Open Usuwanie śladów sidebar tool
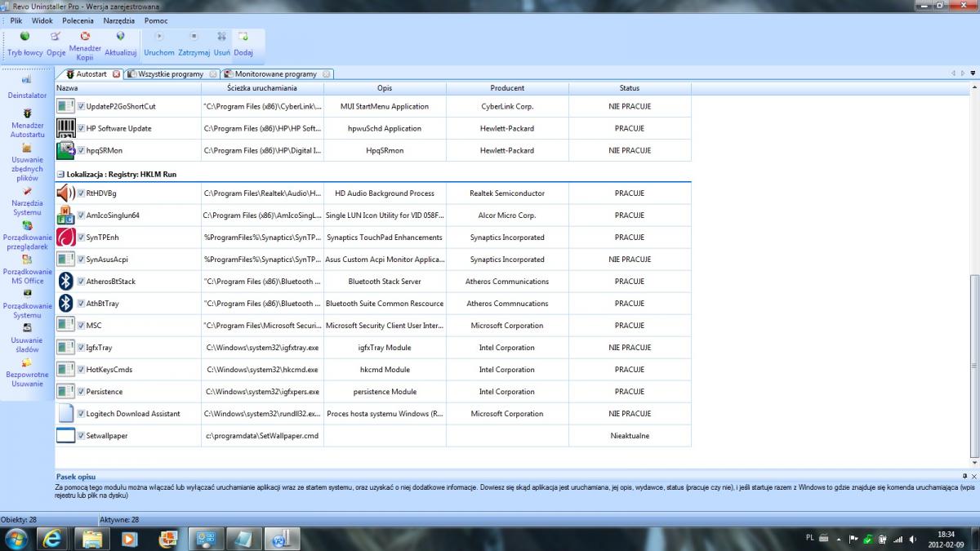 27,339
